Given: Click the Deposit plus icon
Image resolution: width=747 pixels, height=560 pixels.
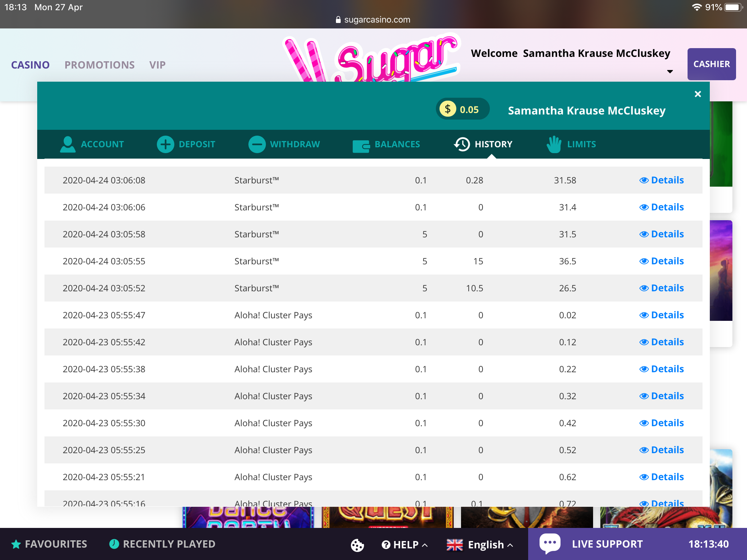Looking at the screenshot, I should coord(165,144).
